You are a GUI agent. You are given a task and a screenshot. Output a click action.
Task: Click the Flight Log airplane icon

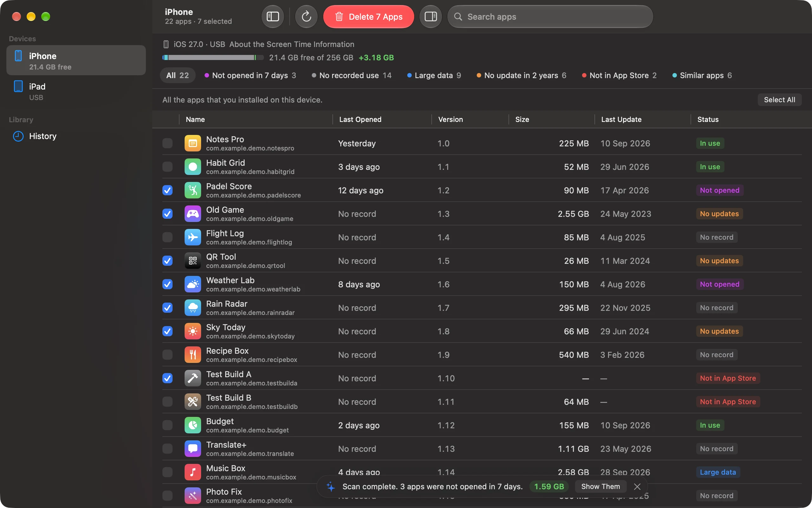pos(193,237)
